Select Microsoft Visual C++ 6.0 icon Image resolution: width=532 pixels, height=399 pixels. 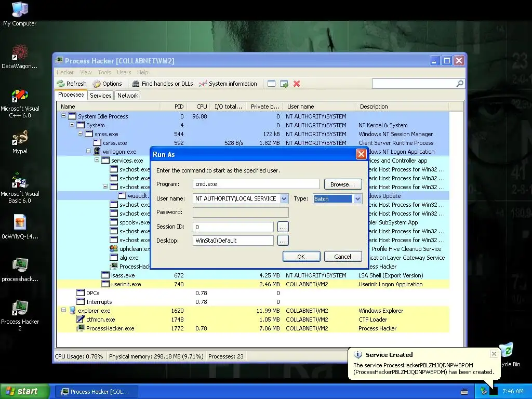coord(20,103)
